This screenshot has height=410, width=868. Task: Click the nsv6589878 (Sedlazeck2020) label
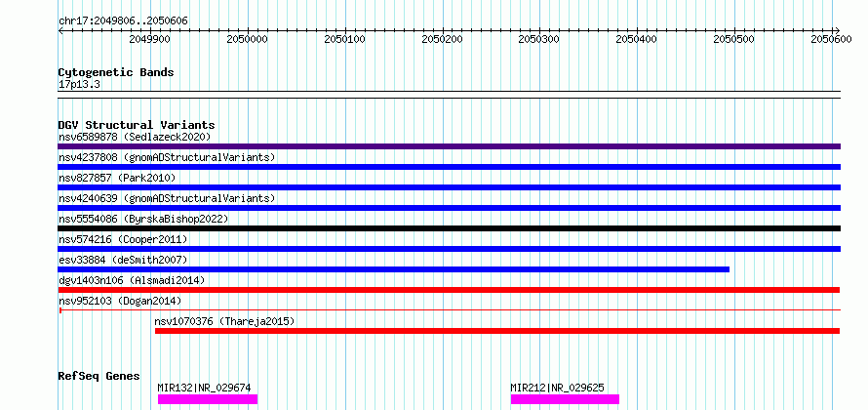click(x=135, y=137)
